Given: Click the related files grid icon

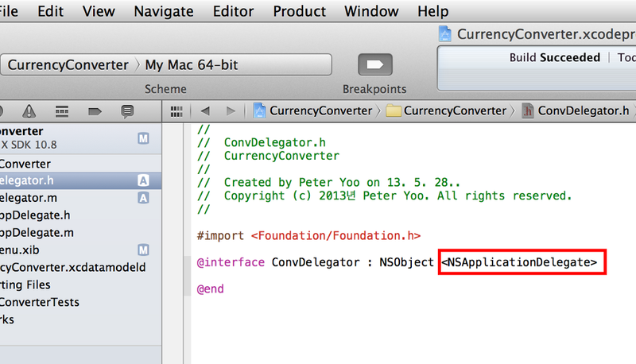Looking at the screenshot, I should click(177, 110).
